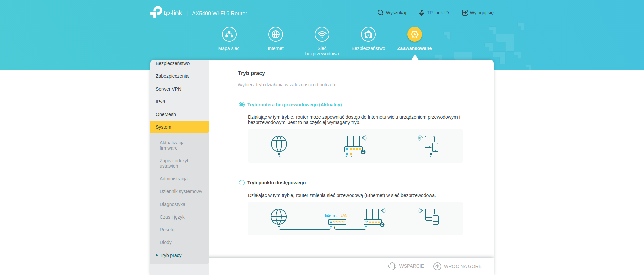The height and width of the screenshot is (275, 644).
Task: Open the Sieć bezprzewodowa Wi-Fi icon
Action: click(x=322, y=34)
